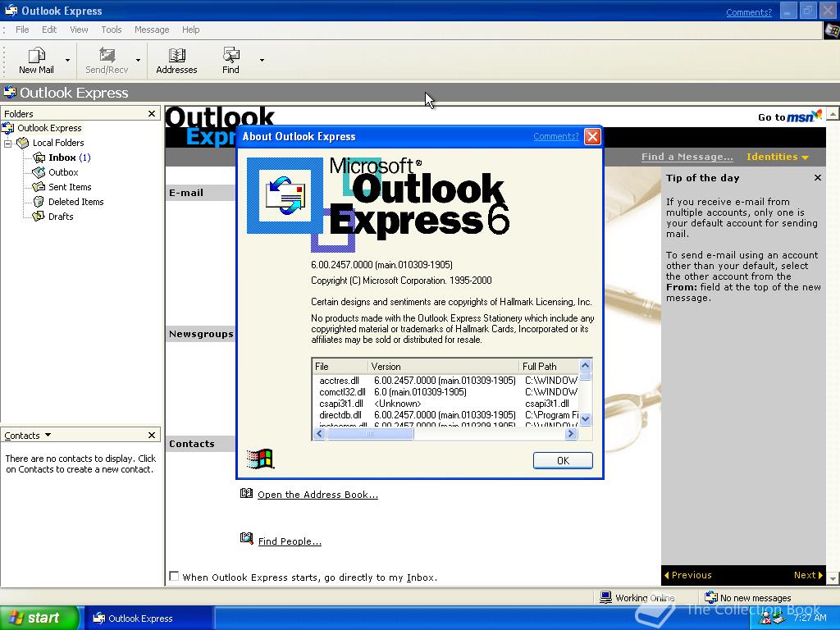
Task: Click Comments? link in About dialog title
Action: click(x=556, y=137)
